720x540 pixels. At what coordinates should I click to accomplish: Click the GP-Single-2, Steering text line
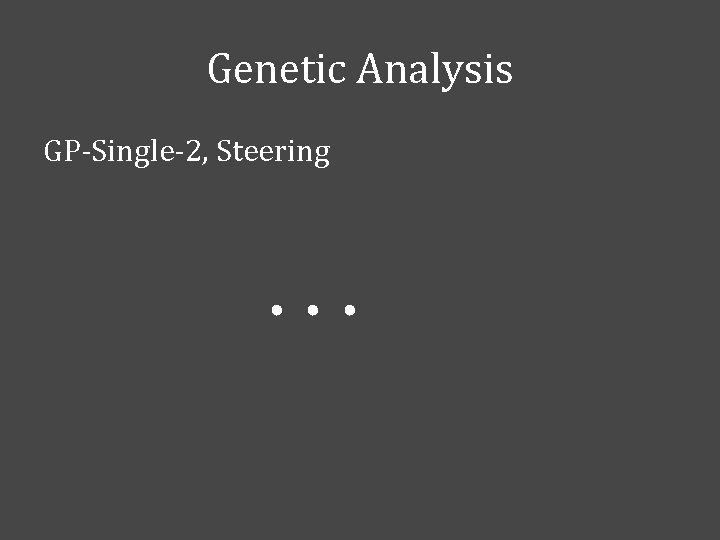pos(187,152)
